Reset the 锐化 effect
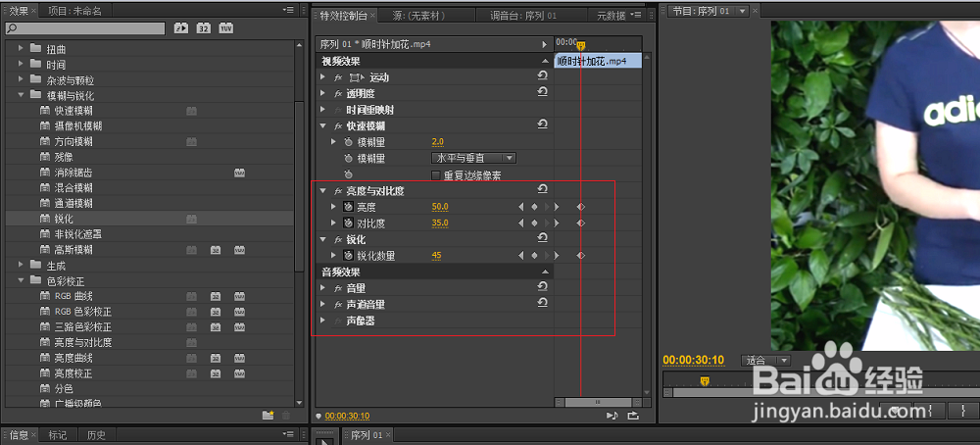The image size is (980, 445). pos(543,238)
